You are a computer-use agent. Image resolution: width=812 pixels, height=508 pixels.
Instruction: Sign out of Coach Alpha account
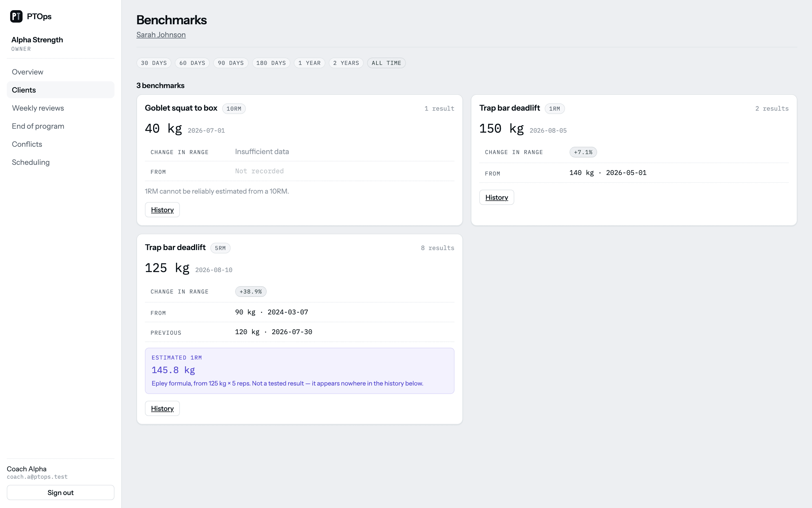[x=60, y=492]
